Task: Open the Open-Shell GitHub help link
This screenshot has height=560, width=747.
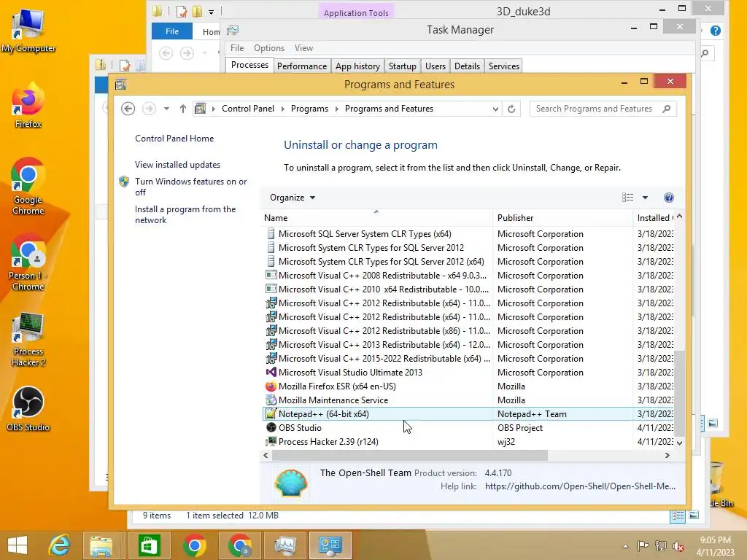Action: coord(580,486)
